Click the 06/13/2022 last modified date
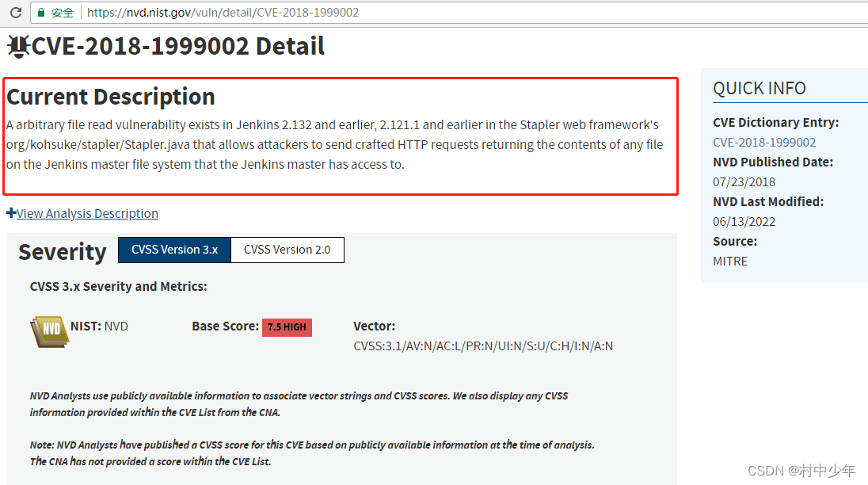Image resolution: width=868 pixels, height=485 pixels. [744, 222]
